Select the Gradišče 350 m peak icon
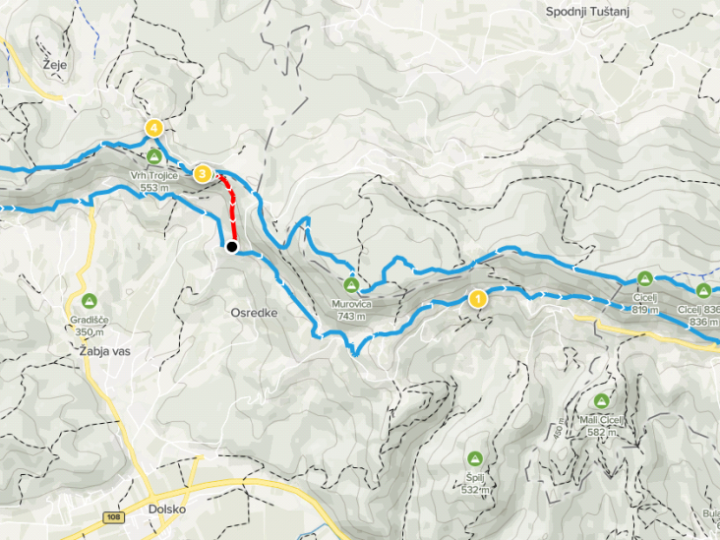This screenshot has width=720, height=540. (x=89, y=301)
